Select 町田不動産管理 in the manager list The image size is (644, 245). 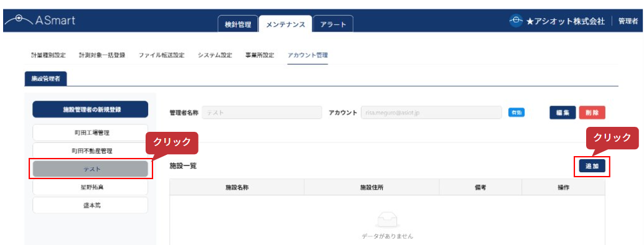pos(90,151)
